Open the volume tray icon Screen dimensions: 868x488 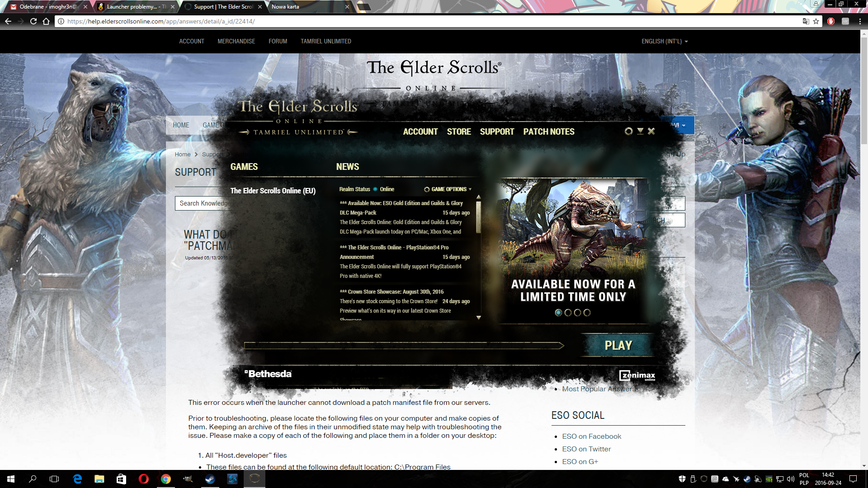[x=791, y=479]
